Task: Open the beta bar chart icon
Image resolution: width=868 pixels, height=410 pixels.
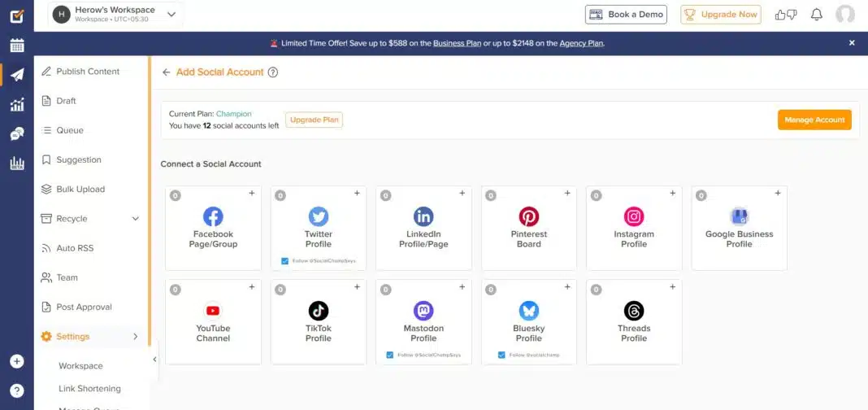Action: [x=17, y=163]
